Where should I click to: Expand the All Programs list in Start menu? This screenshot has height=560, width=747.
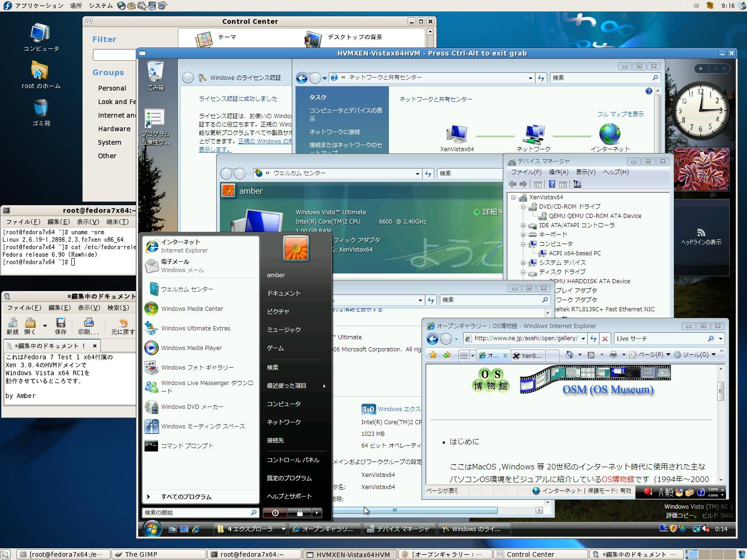pos(186,497)
